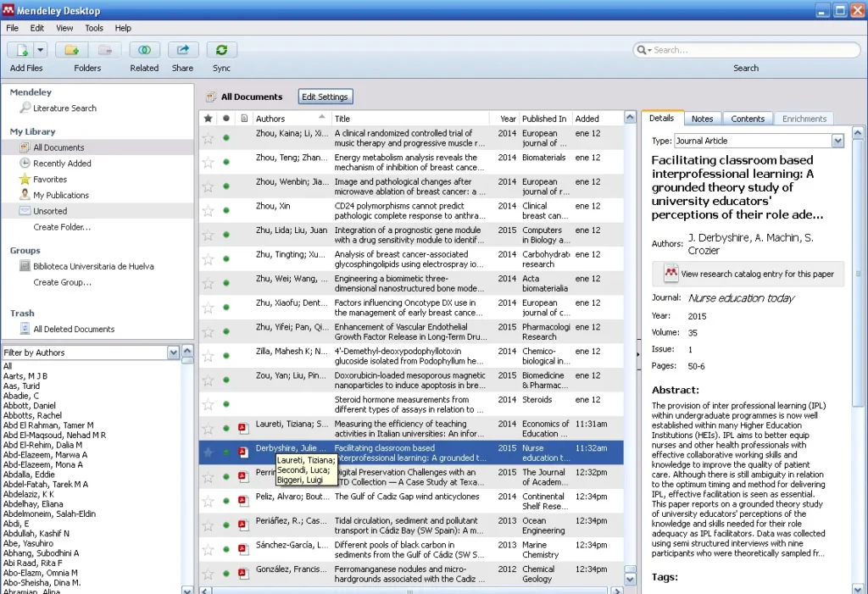Image resolution: width=868 pixels, height=594 pixels.
Task: Toggle favorite star for Zhou, Xin paper
Action: pos(209,210)
